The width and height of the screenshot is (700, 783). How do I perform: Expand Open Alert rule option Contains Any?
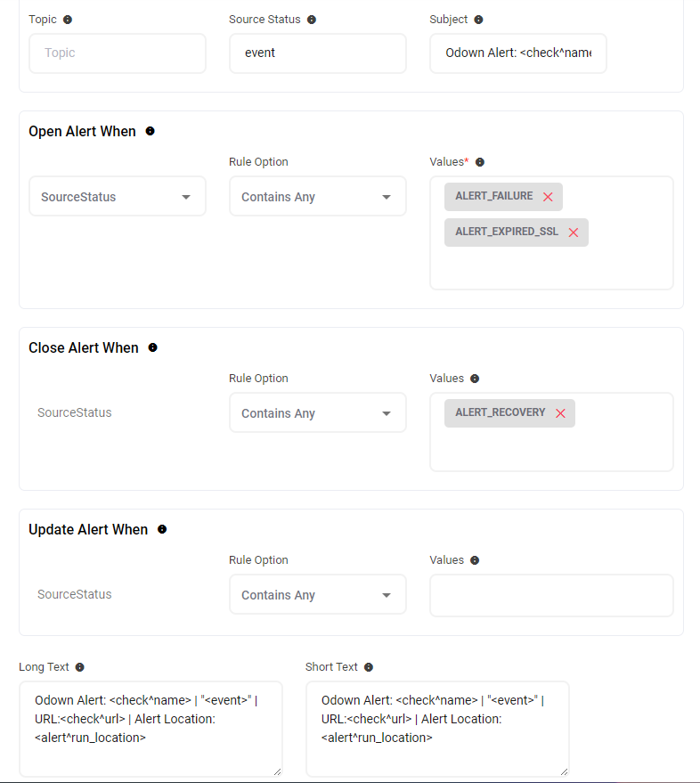pyautogui.click(x=318, y=197)
